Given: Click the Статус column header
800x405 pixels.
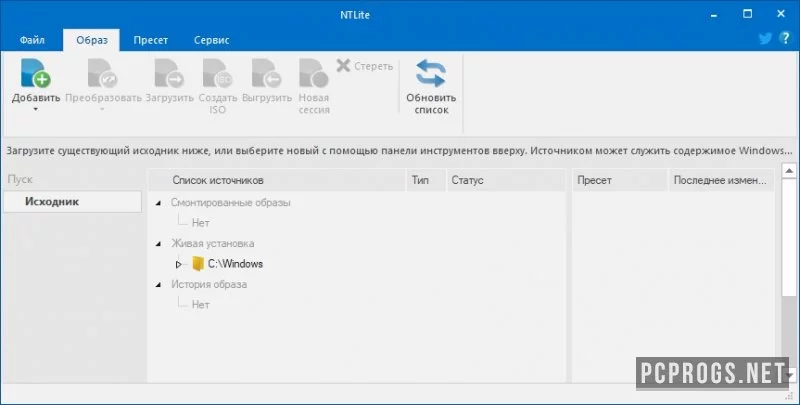Looking at the screenshot, I should tap(506, 180).
